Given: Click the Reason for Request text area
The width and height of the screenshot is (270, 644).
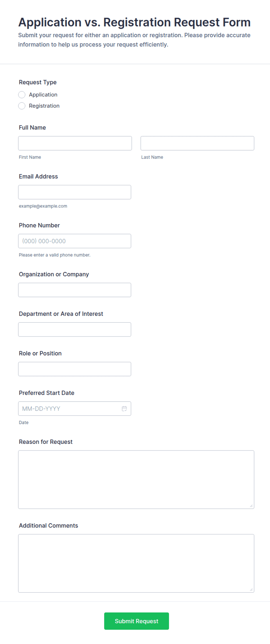Looking at the screenshot, I should pos(136,480).
